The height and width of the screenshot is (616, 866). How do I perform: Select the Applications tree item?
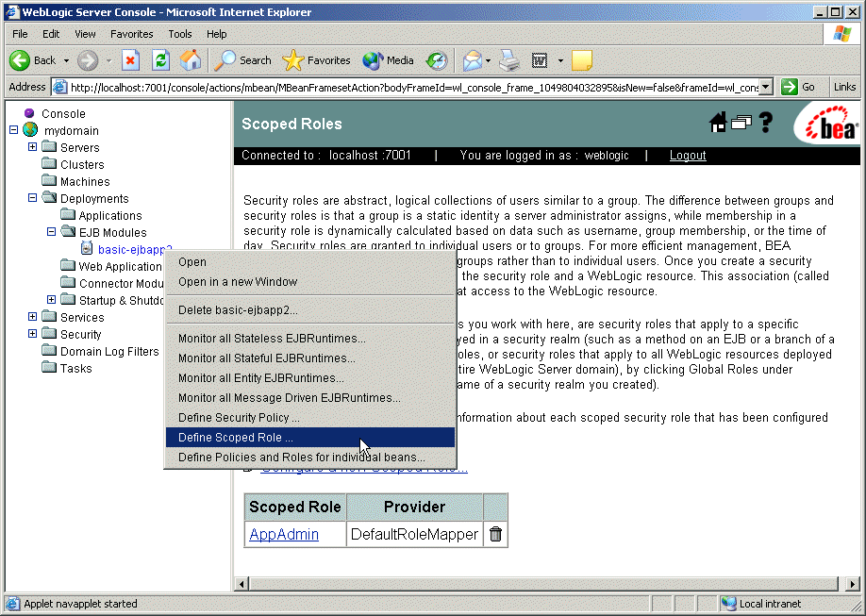110,215
